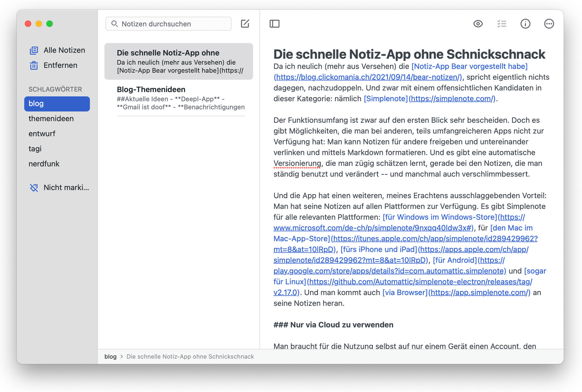Open the via Browser link
The image size is (582, 392).
(x=405, y=293)
